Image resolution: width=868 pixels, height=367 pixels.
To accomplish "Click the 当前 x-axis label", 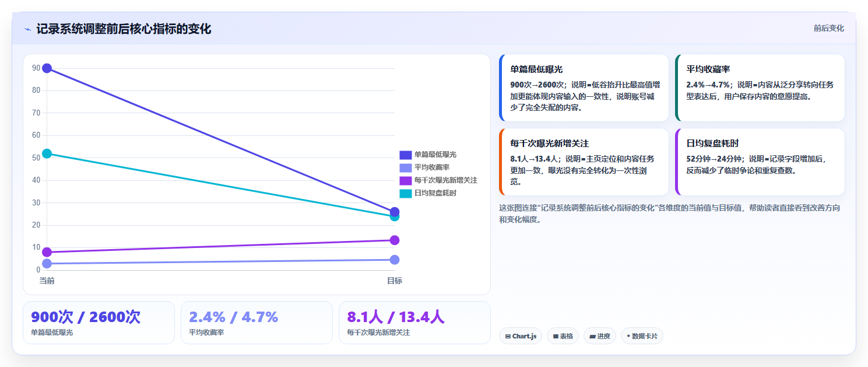I will coord(47,281).
